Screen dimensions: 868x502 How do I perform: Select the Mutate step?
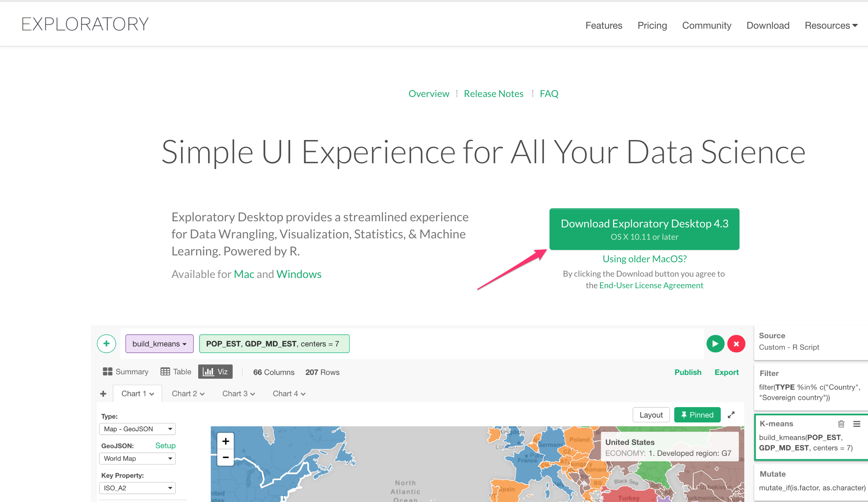click(x=811, y=482)
